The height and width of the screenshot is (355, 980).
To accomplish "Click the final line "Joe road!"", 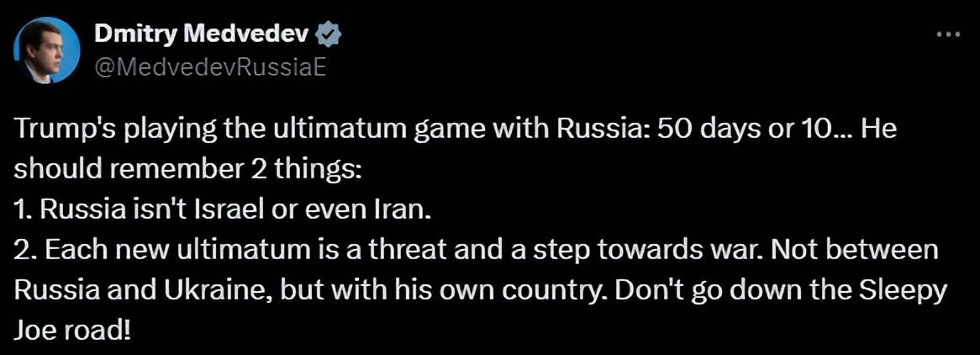I will [72, 329].
